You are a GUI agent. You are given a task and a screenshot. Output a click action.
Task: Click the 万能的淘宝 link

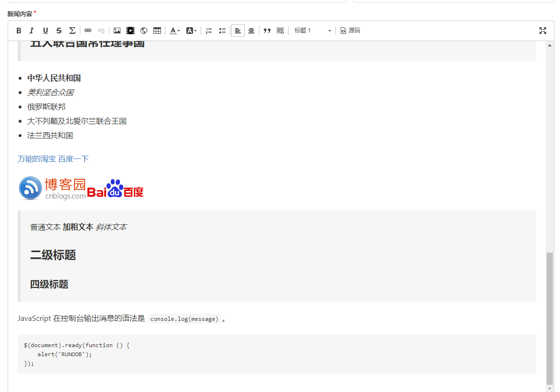(x=36, y=159)
